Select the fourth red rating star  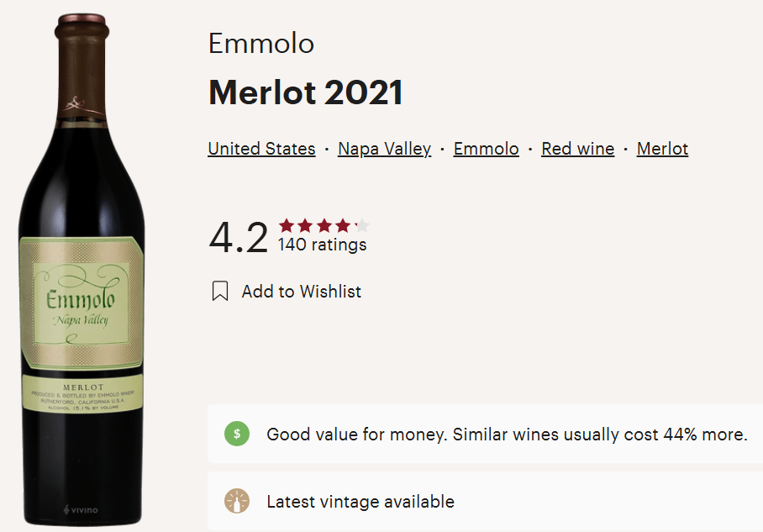(x=343, y=225)
